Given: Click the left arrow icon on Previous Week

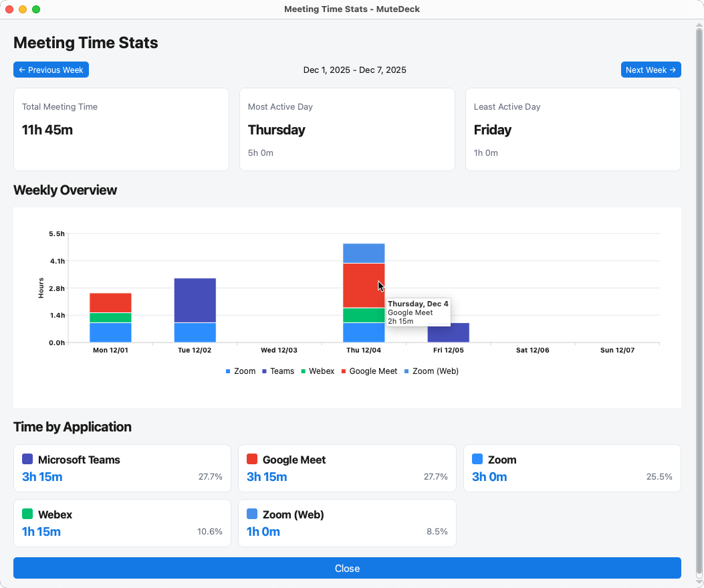Looking at the screenshot, I should pyautogui.click(x=21, y=70).
